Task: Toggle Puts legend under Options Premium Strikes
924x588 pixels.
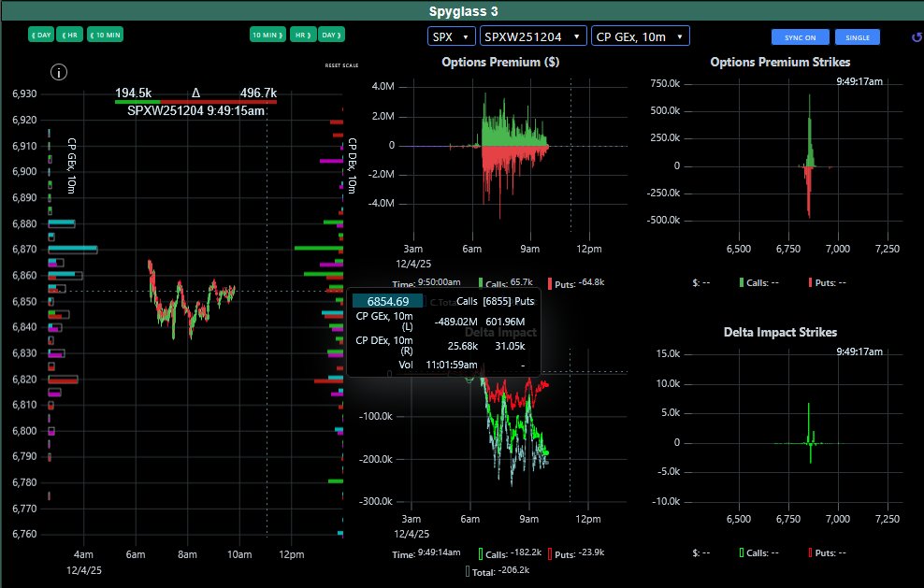Action: point(828,283)
